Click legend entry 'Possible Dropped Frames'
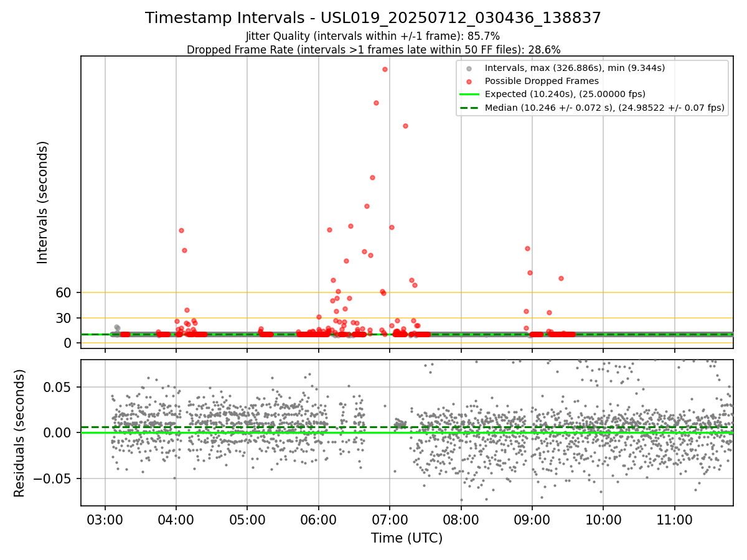Image resolution: width=747 pixels, height=560 pixels. (x=542, y=81)
